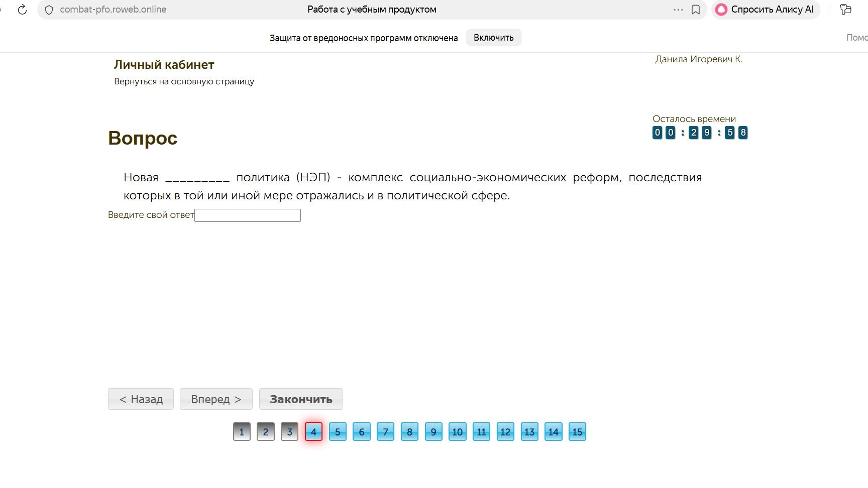Finish the test with Закончить
Image resolution: width=868 pixels, height=488 pixels.
(301, 399)
